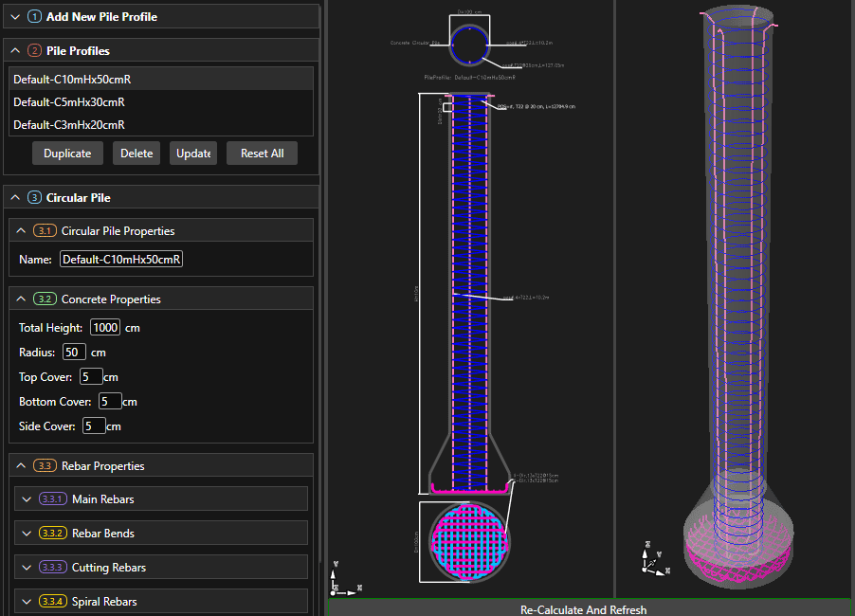Viewport: 855px width, 616px height.
Task: Click the Total Height input field
Action: click(104, 328)
